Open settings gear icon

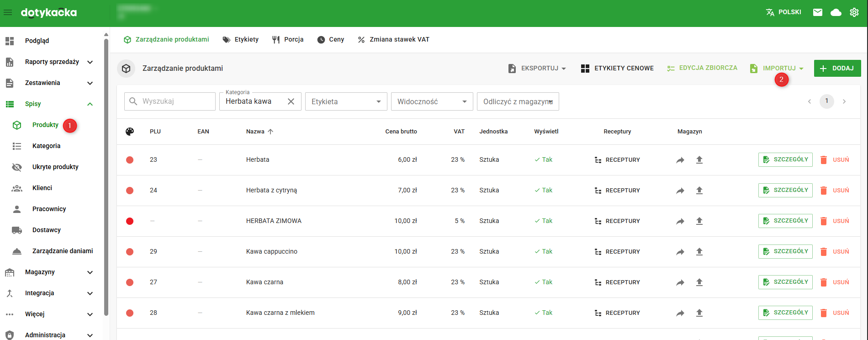point(854,12)
